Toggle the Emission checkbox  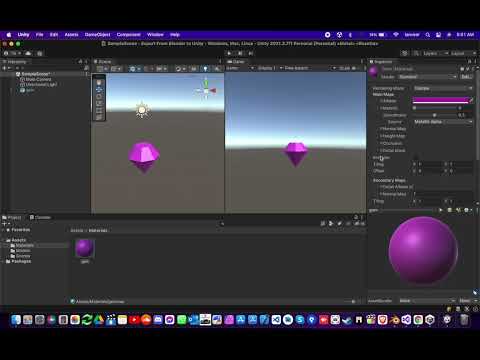416,157
